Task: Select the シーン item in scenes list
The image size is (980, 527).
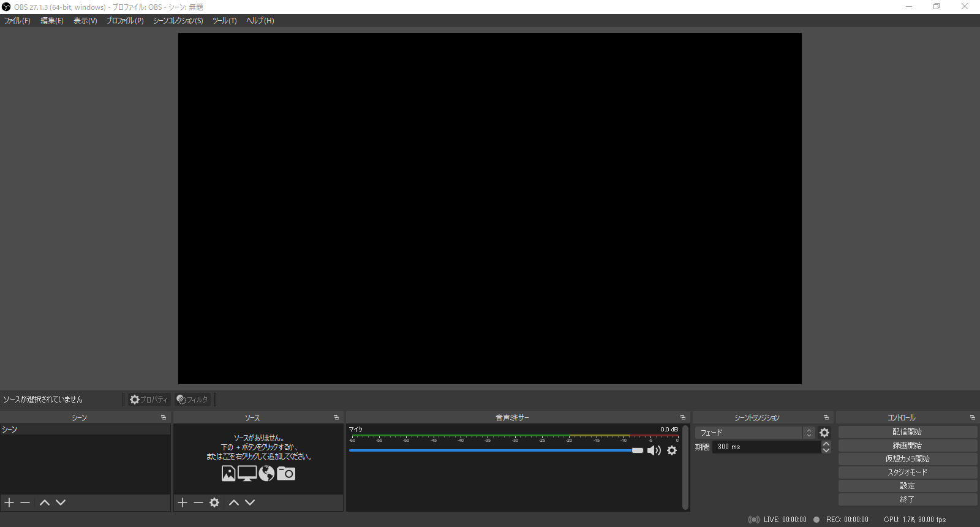Action: coord(85,430)
